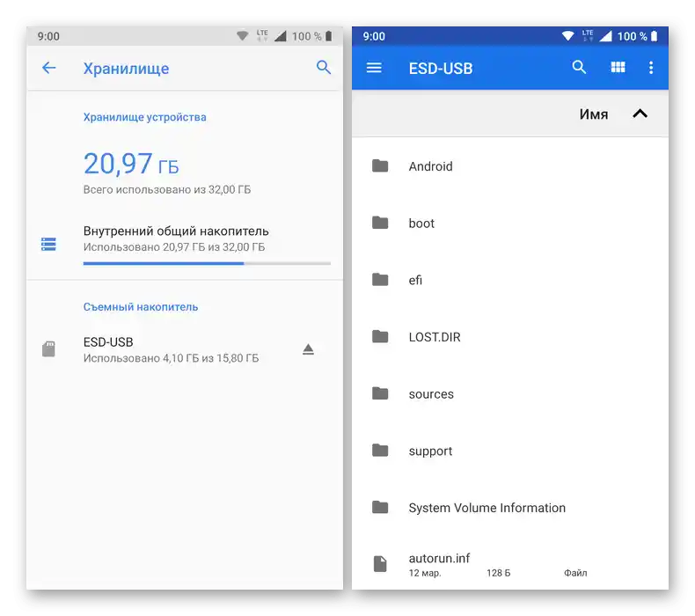Open the hamburger navigation menu in ESD-USB

point(374,68)
